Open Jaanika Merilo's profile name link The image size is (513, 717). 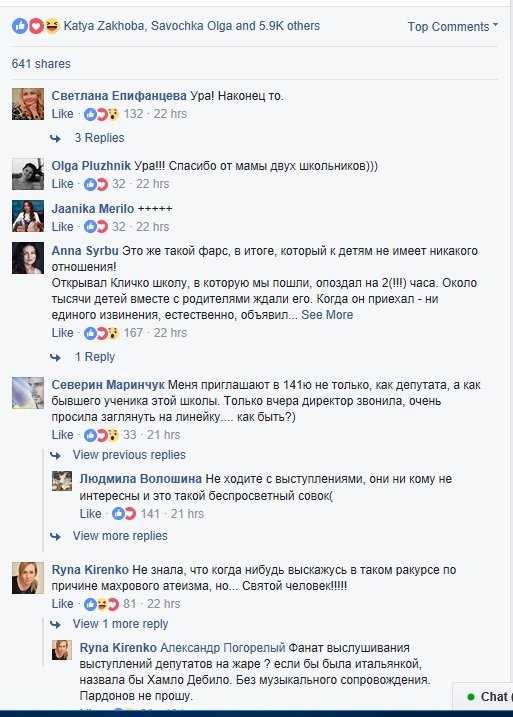pos(93,209)
